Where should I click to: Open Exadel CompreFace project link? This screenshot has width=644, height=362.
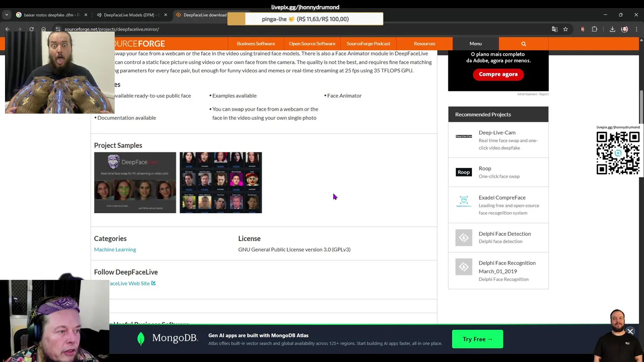click(x=502, y=198)
